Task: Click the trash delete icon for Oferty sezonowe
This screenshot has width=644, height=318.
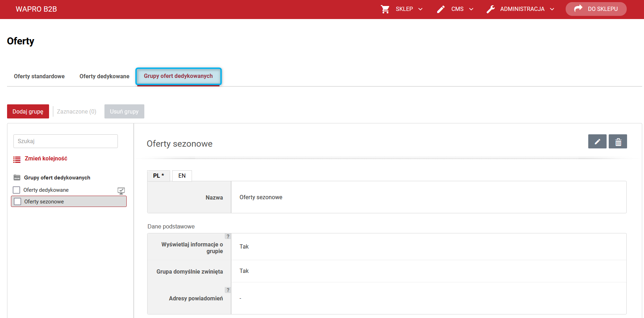Action: pos(618,141)
